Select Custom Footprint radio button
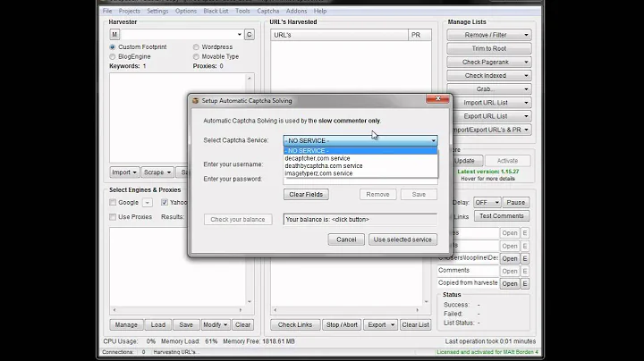644x361 pixels. click(113, 47)
